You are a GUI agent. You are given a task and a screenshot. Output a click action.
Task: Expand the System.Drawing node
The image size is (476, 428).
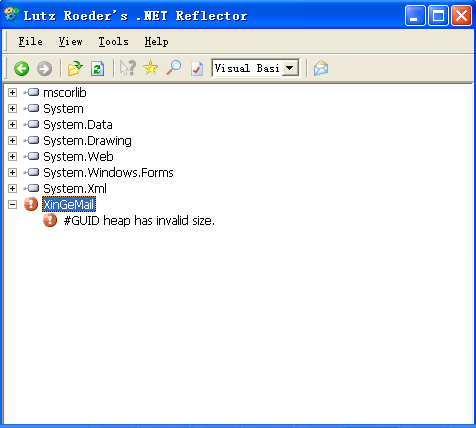point(12,140)
